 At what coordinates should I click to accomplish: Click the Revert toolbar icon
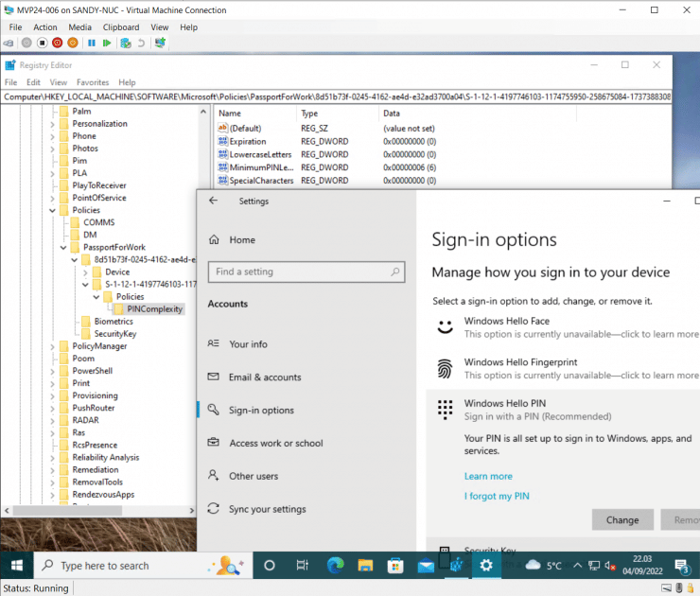click(x=142, y=43)
